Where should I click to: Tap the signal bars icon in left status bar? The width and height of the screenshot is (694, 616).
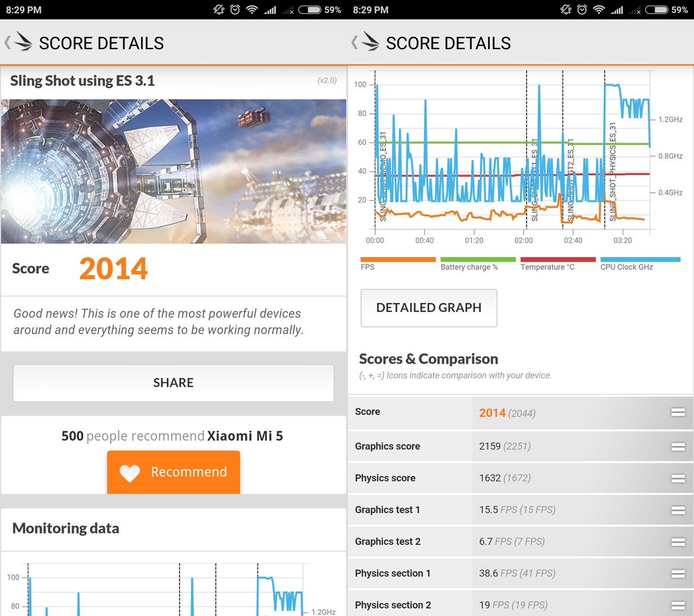click(270, 10)
